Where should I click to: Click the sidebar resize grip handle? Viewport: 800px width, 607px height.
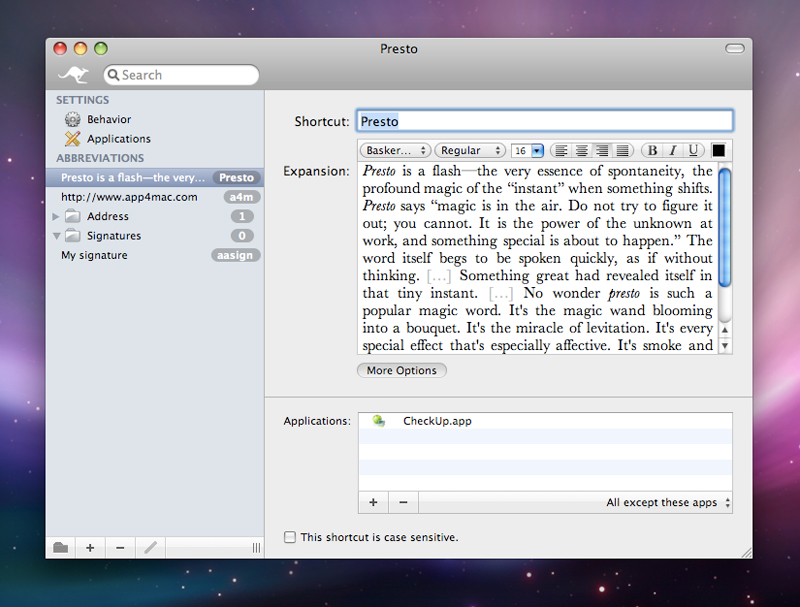(256, 548)
